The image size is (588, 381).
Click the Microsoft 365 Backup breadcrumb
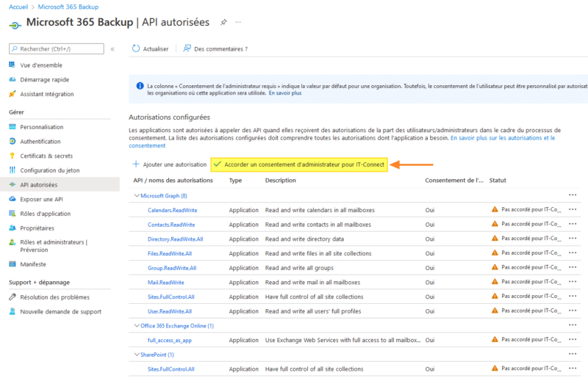68,7
